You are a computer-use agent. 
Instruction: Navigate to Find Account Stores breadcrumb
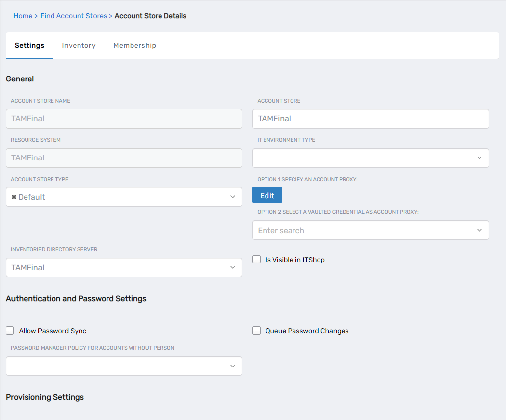tap(74, 16)
